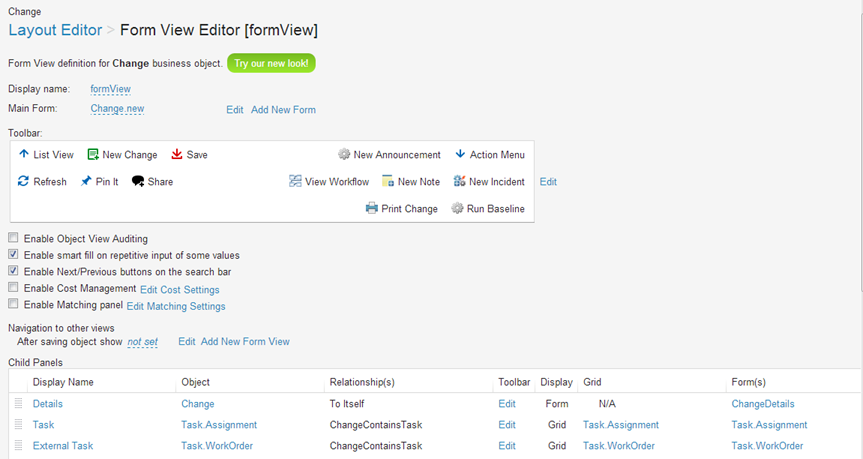Disable smart fill on repetitive input

[13, 255]
